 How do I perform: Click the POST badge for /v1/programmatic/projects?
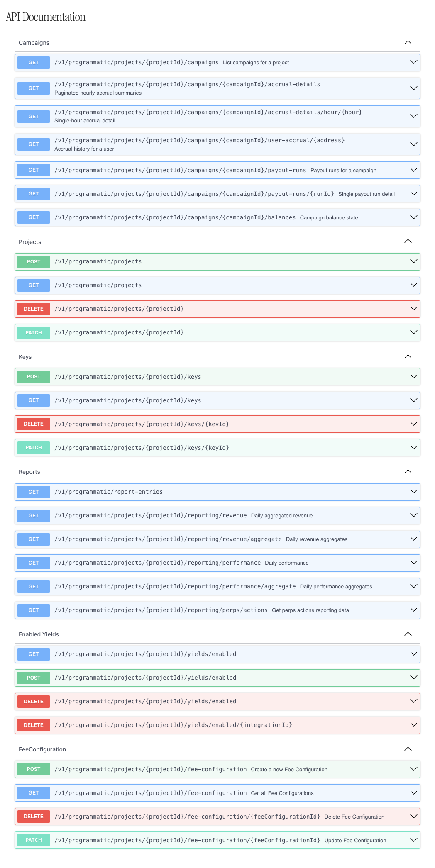[34, 262]
